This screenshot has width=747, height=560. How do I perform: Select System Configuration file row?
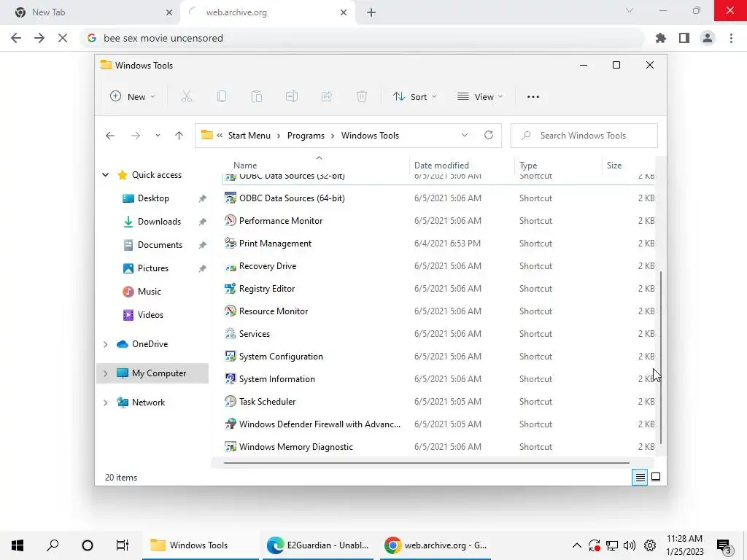[x=438, y=356]
